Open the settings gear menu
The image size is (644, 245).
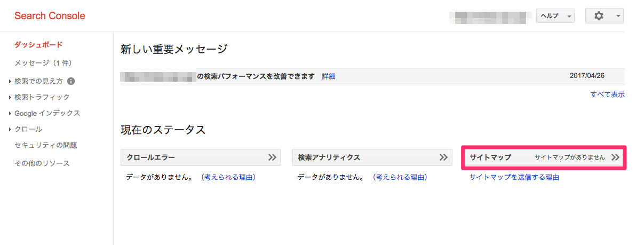[x=604, y=16]
